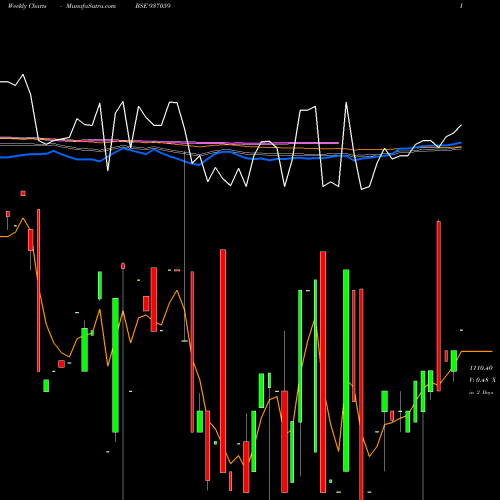Click the "MunafaSutra.com" header text

point(91,6)
